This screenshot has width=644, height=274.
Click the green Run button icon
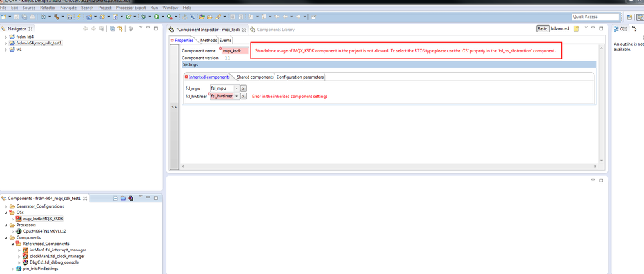[x=157, y=17]
